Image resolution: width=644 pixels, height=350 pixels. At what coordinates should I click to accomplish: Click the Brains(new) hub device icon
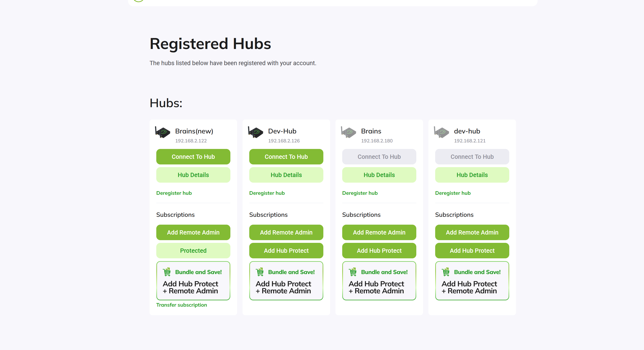tap(163, 132)
